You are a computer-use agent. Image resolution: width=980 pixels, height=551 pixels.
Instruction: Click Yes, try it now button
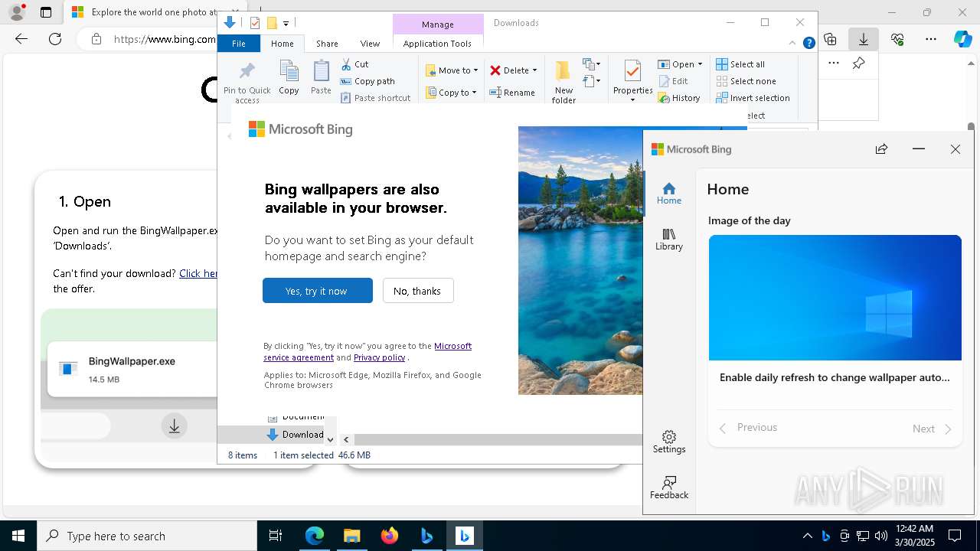(x=317, y=291)
